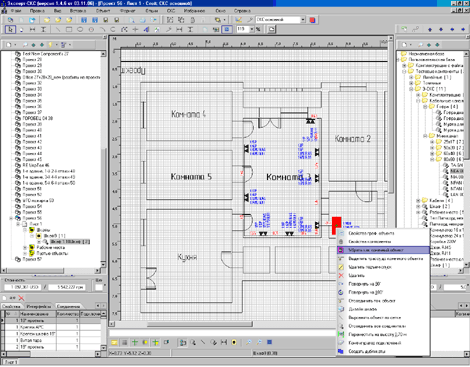This screenshot has width=470, height=367.
Task: Select the arc drawing tool
Action: (102, 30)
